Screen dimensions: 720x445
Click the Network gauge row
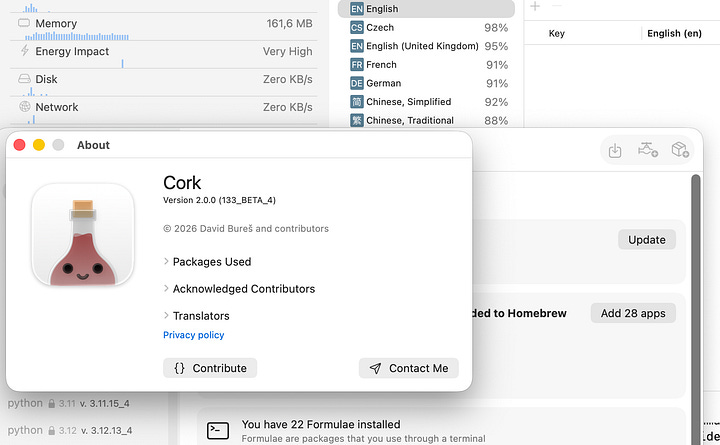[x=164, y=110]
